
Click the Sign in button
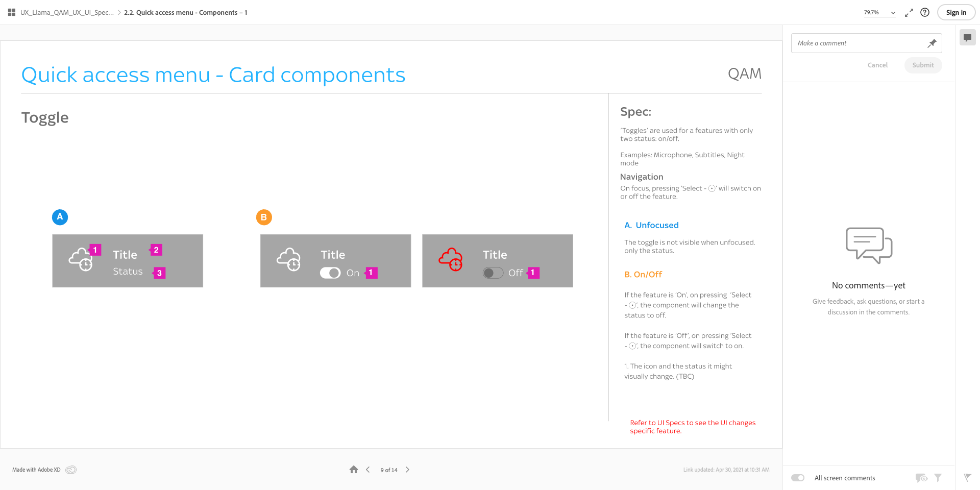(x=955, y=12)
